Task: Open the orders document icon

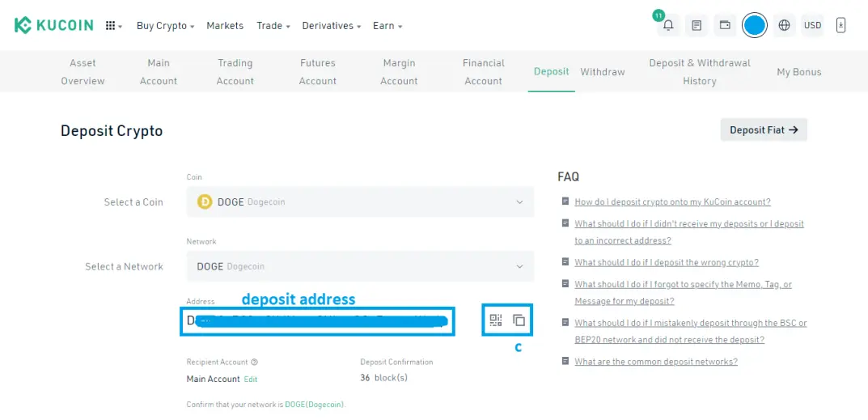Action: pos(697,25)
